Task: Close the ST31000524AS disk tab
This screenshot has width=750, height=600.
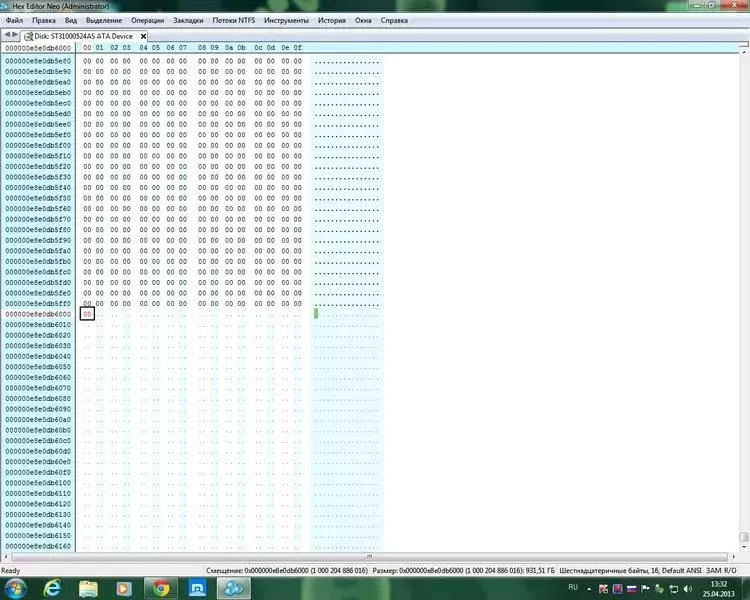Action: [143, 36]
